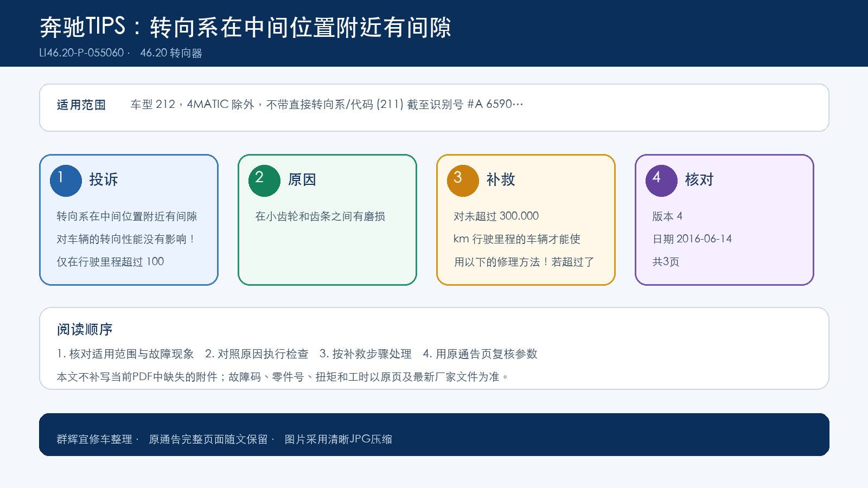
Task: Click the 阅读顺序 heading
Action: (85, 330)
